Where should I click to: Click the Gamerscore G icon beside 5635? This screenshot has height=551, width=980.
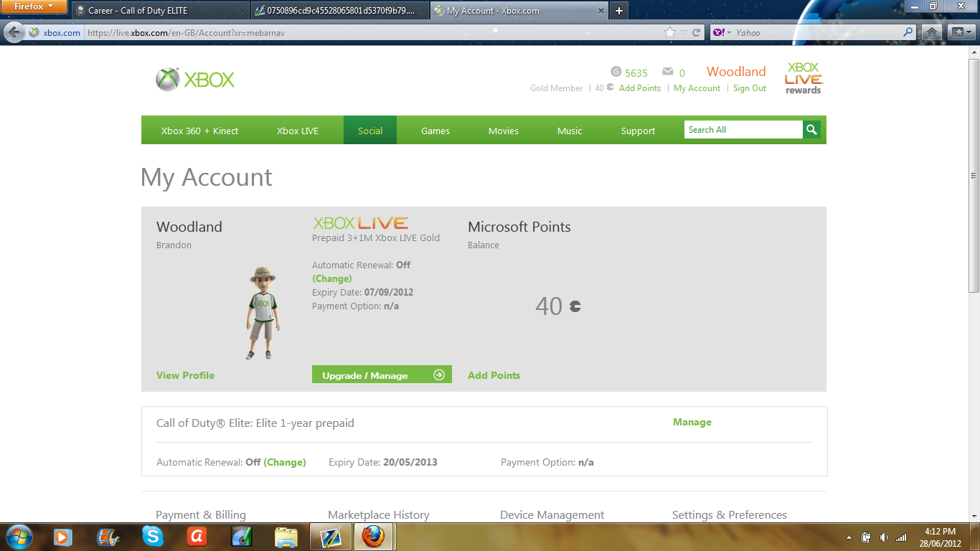[616, 72]
